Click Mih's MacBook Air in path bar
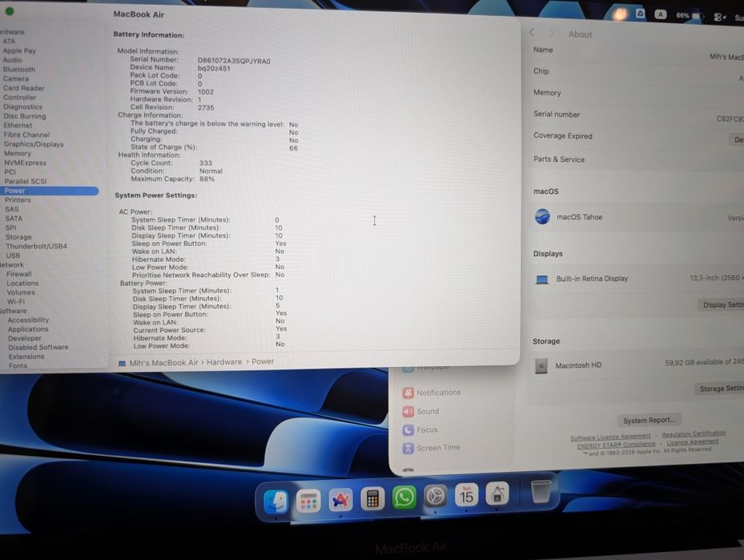Screen dimensions: 744x560 [163, 363]
